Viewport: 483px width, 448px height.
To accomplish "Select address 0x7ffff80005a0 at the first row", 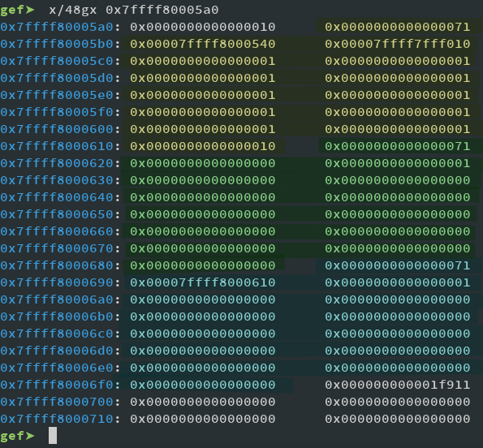I will click(x=57, y=27).
